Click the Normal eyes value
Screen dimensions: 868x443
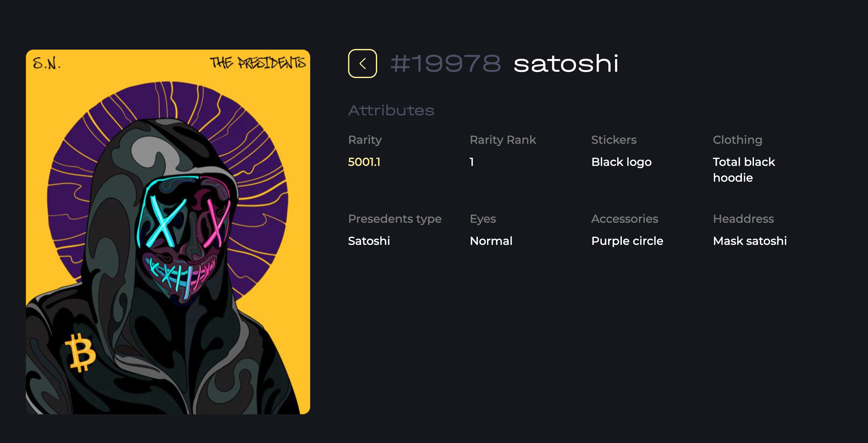point(491,241)
